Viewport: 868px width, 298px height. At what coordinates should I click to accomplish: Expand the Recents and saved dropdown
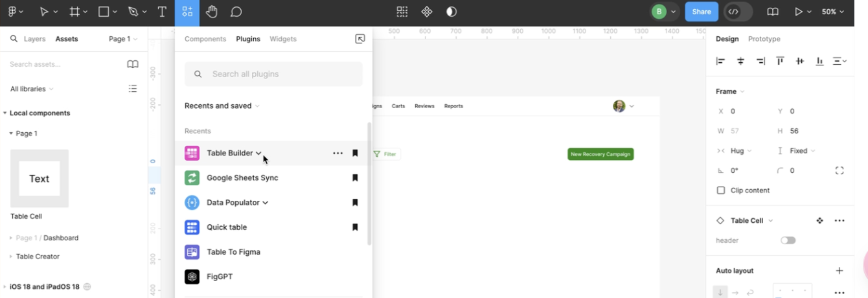(222, 106)
